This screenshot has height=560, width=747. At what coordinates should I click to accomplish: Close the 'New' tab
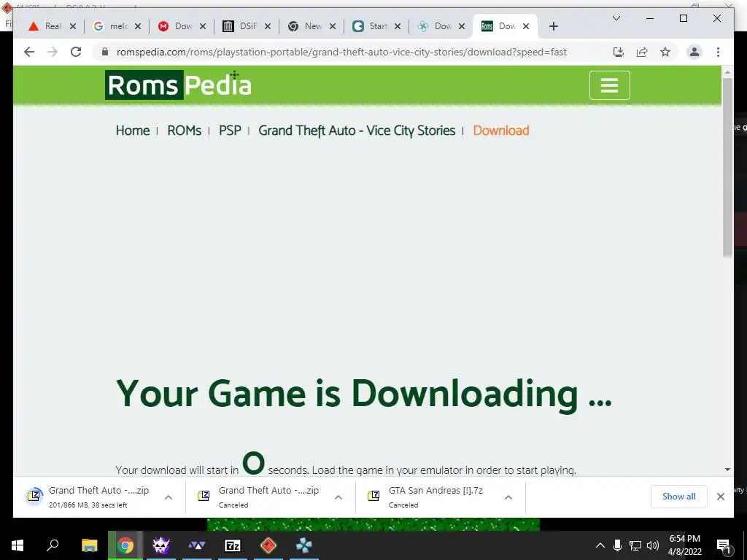coord(333,26)
